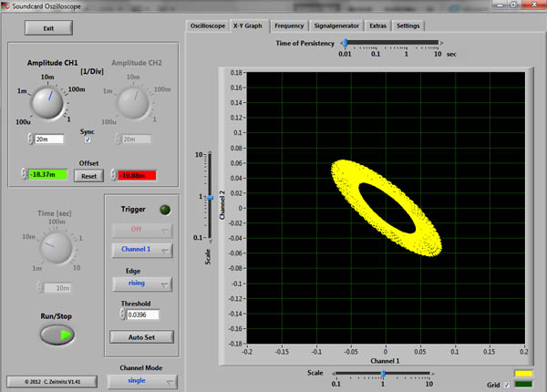Open the Edge rising dropdown
The width and height of the screenshot is (547, 392).
click(139, 283)
